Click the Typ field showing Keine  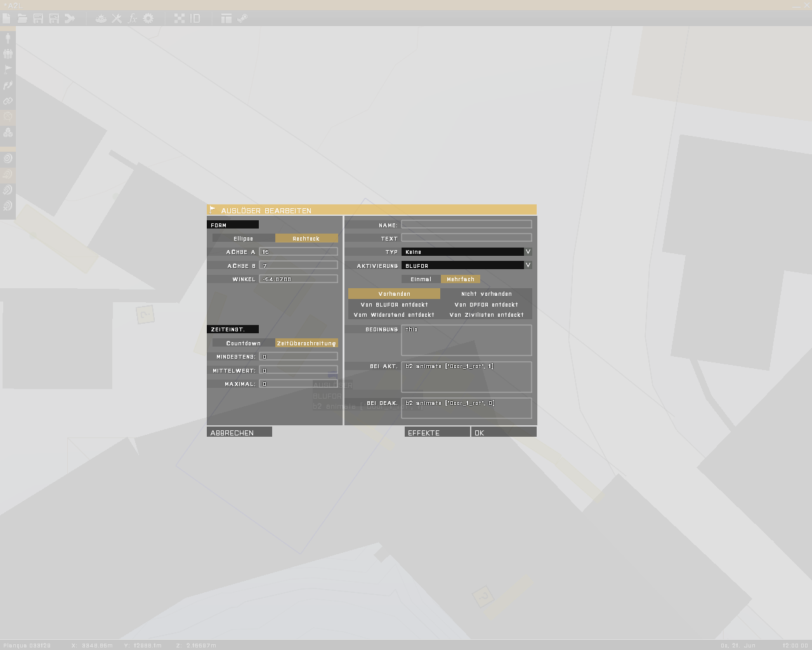(x=463, y=252)
